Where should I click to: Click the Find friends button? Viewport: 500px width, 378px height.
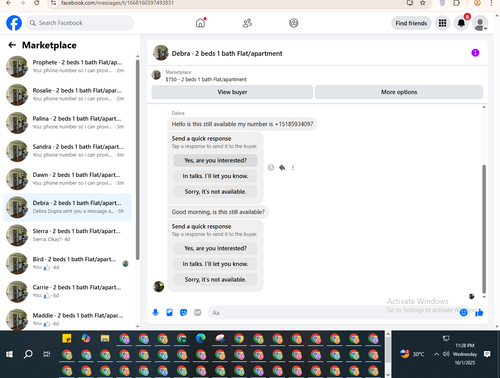click(411, 23)
